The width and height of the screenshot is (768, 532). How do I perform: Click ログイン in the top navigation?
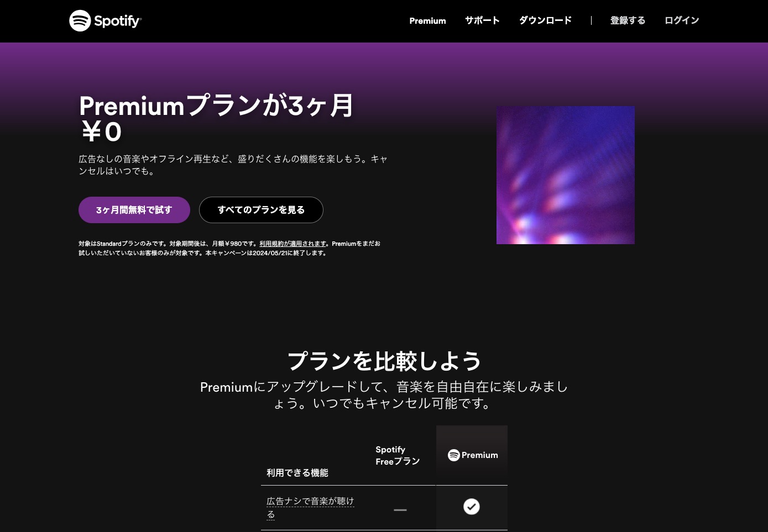[x=681, y=20]
